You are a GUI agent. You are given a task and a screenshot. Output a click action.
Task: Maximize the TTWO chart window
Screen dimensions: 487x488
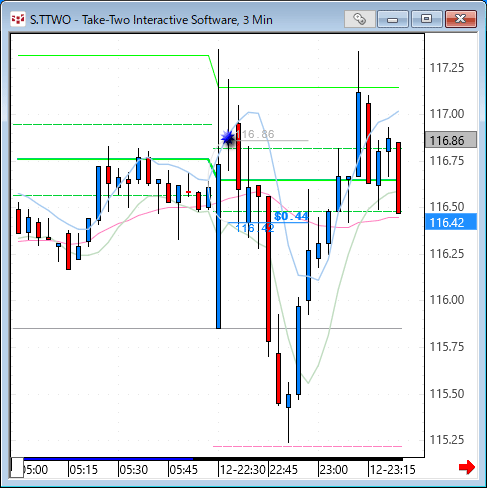tap(426, 19)
